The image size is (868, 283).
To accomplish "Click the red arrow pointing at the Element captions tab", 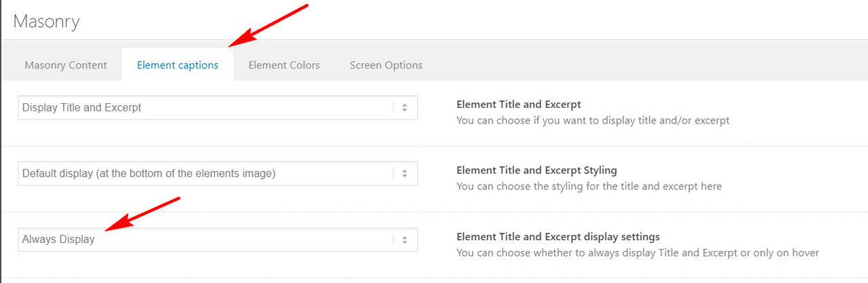I will click(269, 25).
